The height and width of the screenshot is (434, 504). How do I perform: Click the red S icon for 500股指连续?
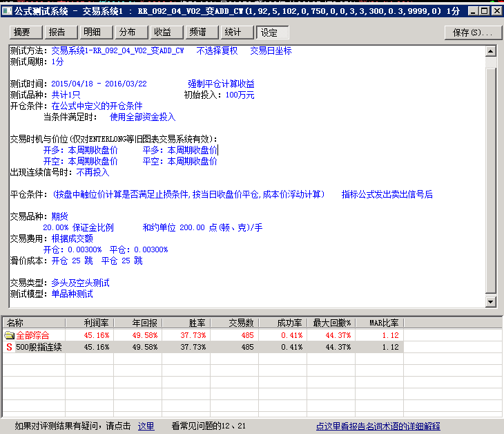click(x=9, y=347)
